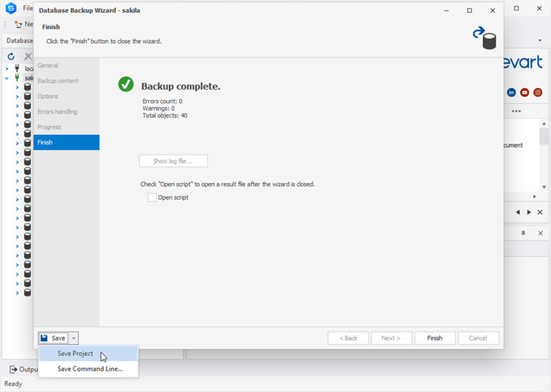Click the three-dots more options icon
The width and height of the screenshot is (551, 392).
point(516,111)
